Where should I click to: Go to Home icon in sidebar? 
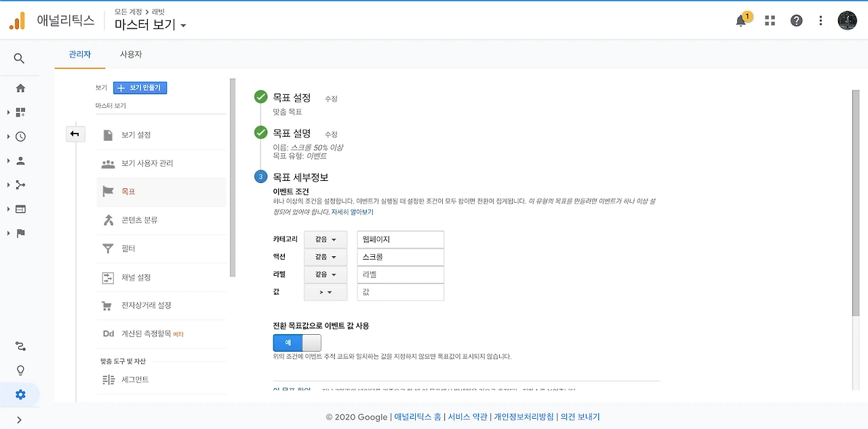click(20, 88)
